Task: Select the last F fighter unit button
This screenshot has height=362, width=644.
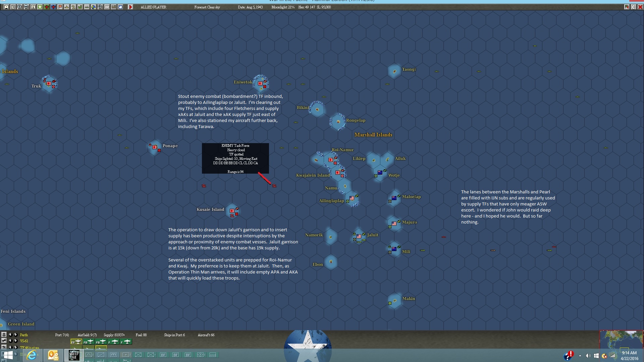Action: pos(126,342)
